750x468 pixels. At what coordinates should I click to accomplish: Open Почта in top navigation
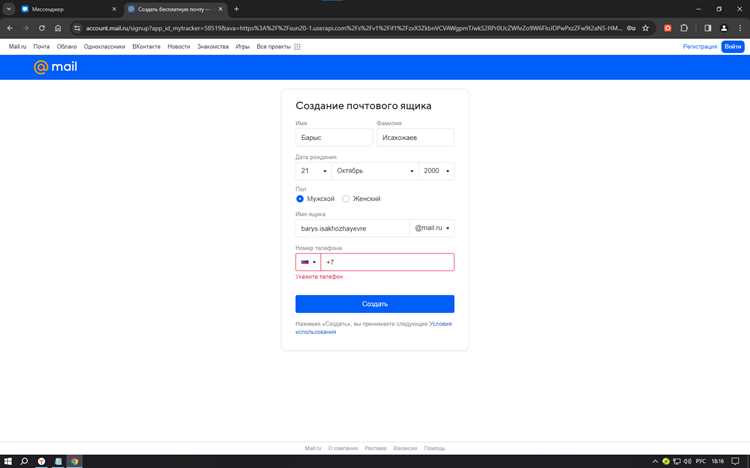tap(41, 46)
